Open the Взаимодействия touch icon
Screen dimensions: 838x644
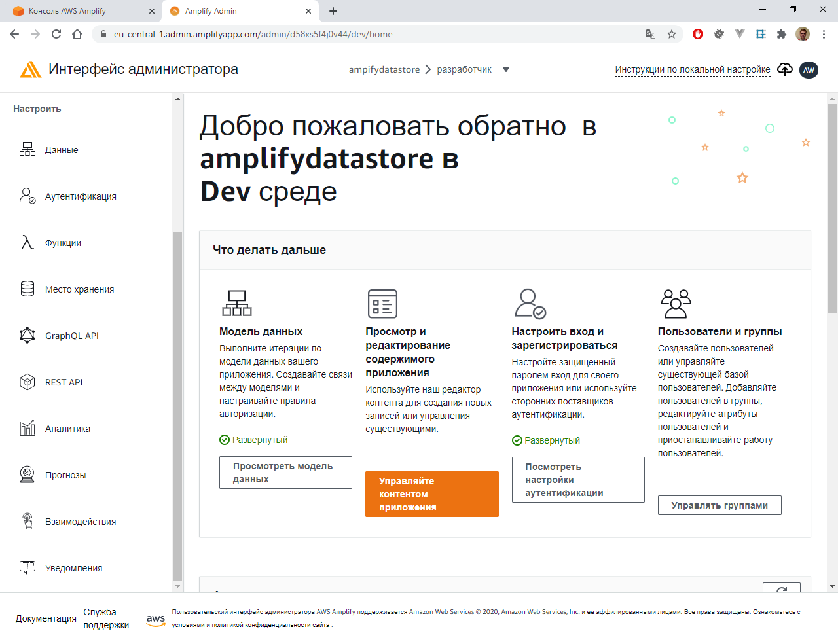[x=27, y=521]
